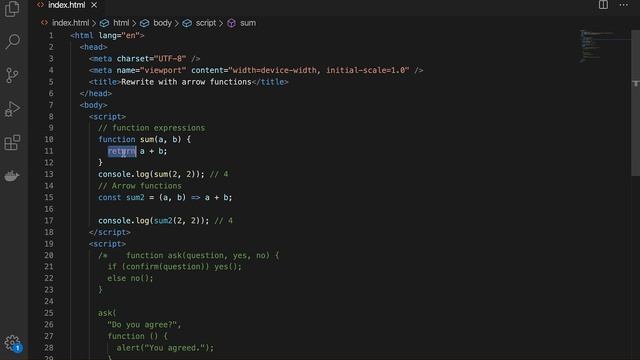Click commented 'function ask(question, yes, no)' line

point(189,256)
